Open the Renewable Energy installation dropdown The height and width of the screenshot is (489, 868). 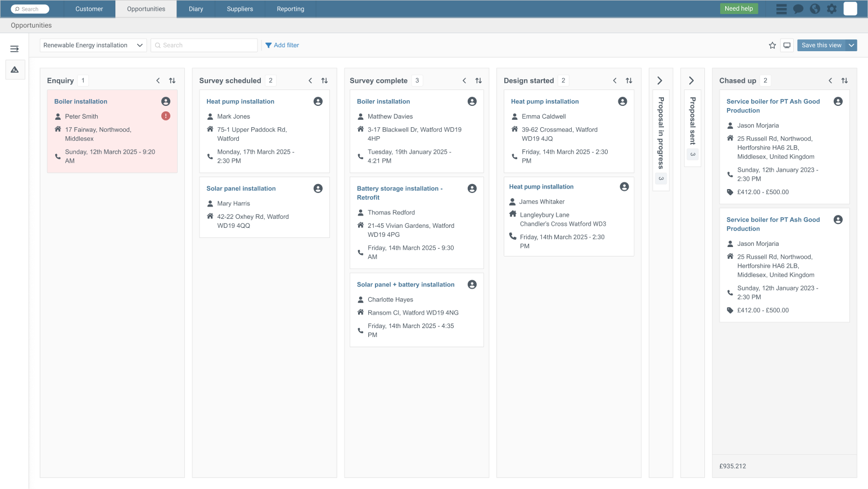click(x=93, y=46)
